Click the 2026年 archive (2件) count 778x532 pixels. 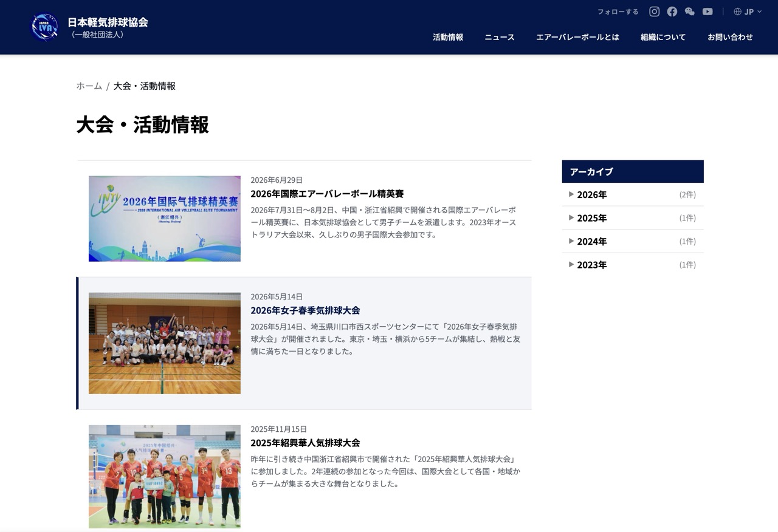click(x=687, y=194)
